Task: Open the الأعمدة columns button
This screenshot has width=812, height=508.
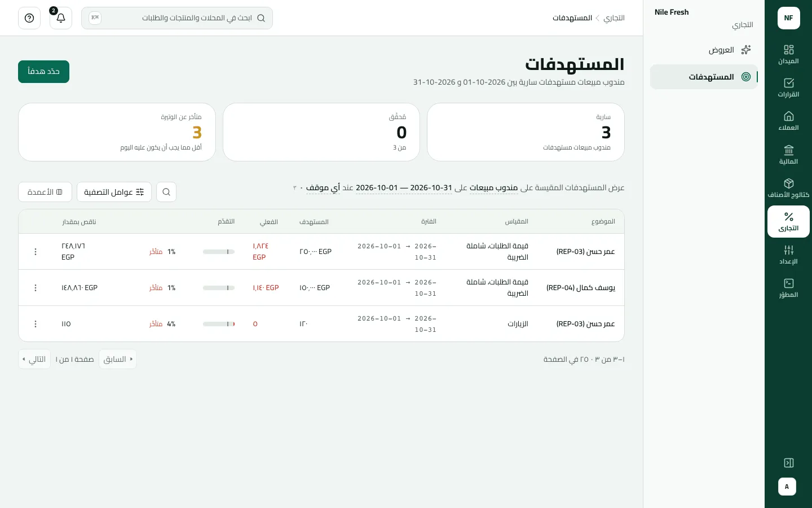Action: coord(45,192)
